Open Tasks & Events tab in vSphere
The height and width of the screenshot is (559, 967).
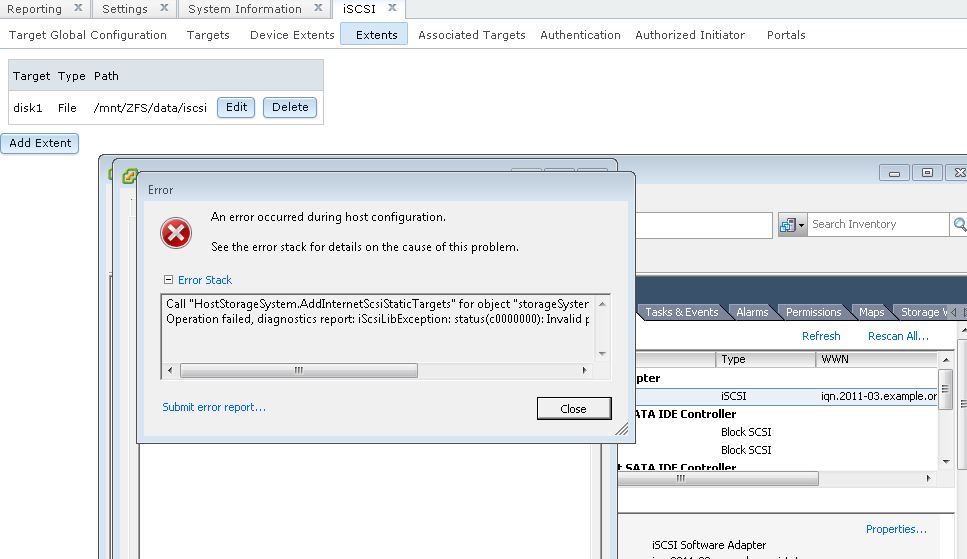[681, 312]
